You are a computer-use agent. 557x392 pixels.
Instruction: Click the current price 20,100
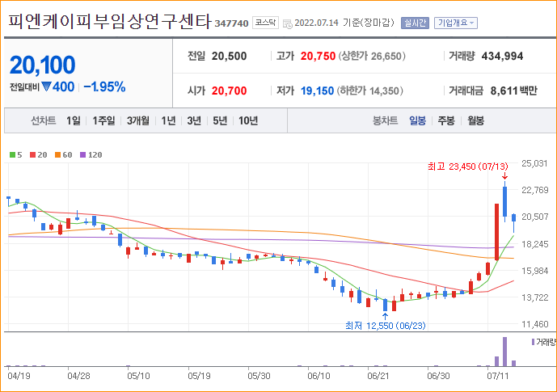tap(42, 65)
